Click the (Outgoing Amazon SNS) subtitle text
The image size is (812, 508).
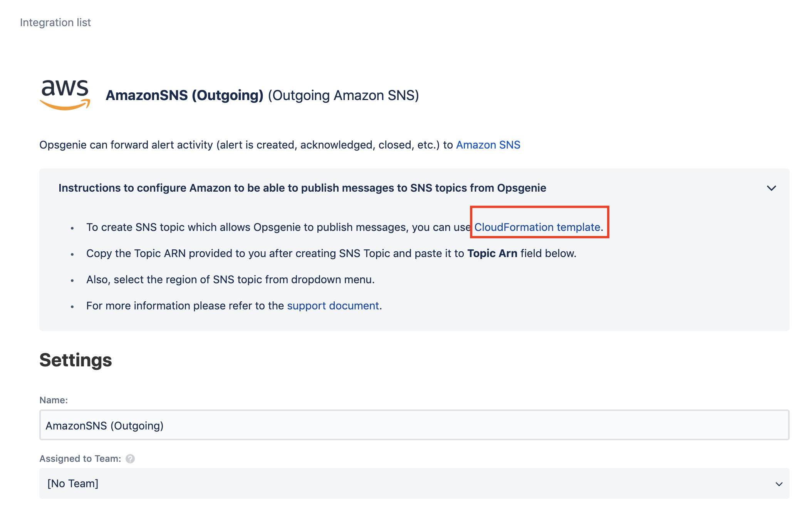pos(343,95)
